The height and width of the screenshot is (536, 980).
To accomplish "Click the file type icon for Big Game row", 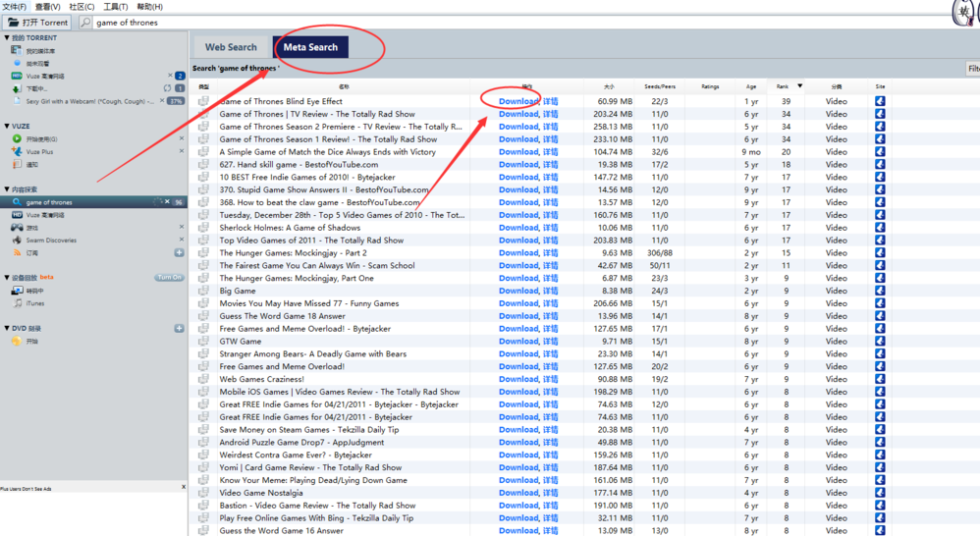I will coord(203,291).
